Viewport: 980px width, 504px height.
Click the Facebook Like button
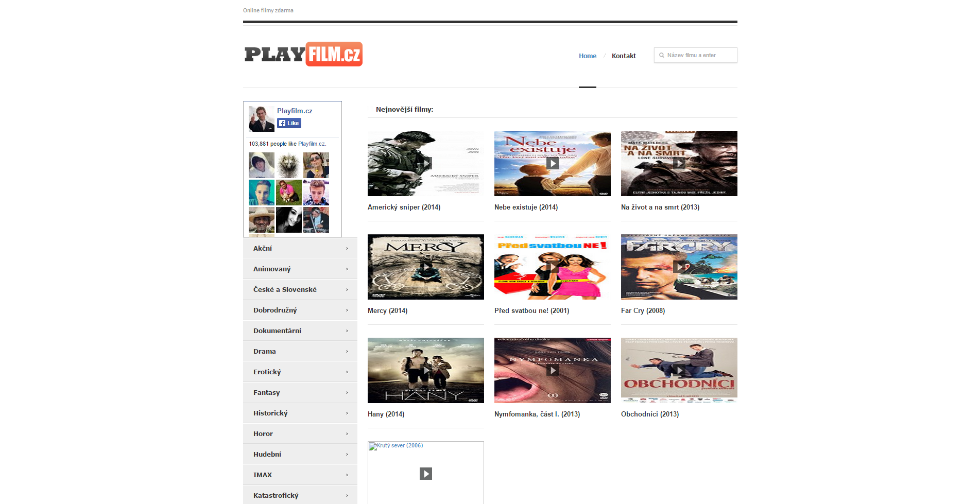(289, 123)
